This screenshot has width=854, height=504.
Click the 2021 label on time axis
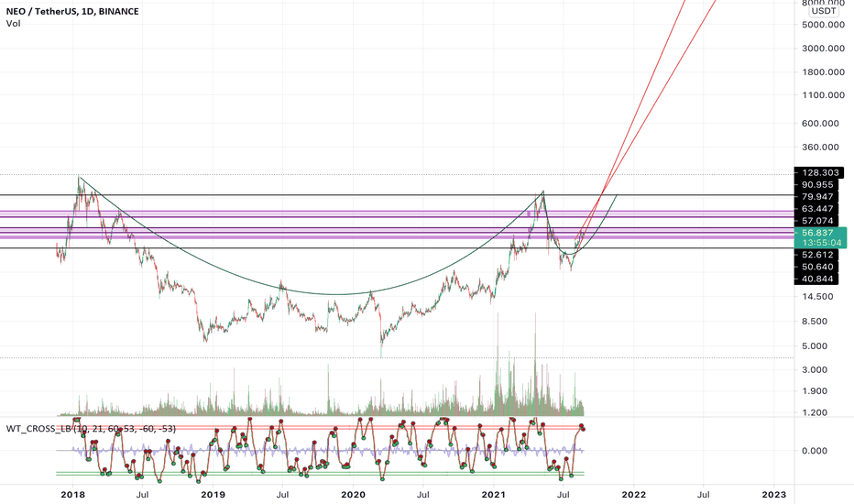pyautogui.click(x=494, y=495)
